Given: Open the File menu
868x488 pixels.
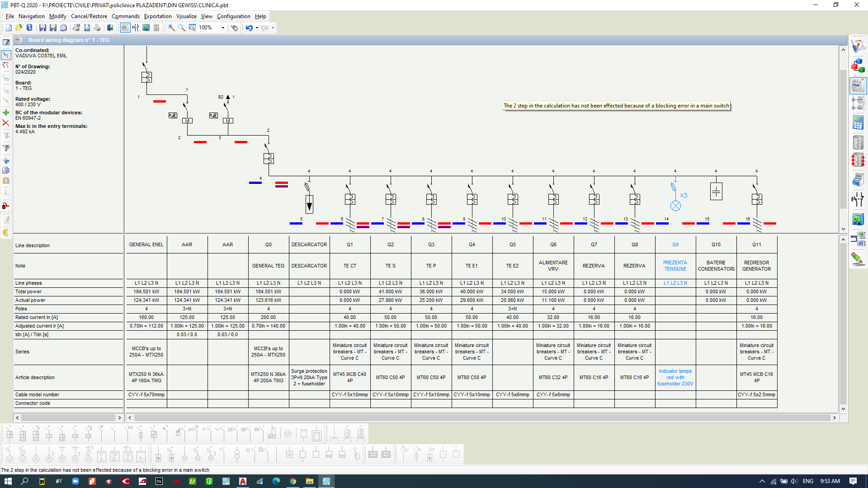Looking at the screenshot, I should [10, 16].
